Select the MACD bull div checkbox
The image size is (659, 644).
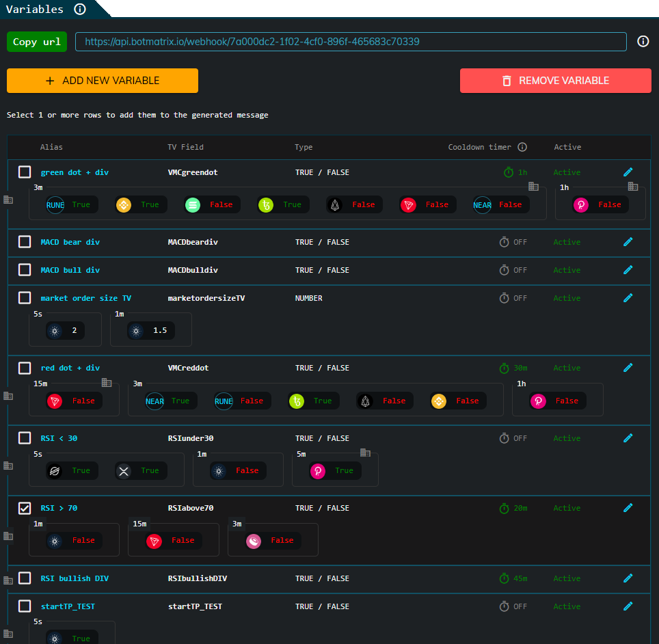25,270
